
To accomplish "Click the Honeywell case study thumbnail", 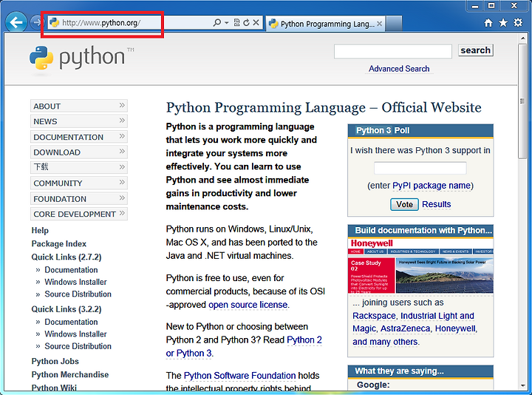I will coord(420,266).
